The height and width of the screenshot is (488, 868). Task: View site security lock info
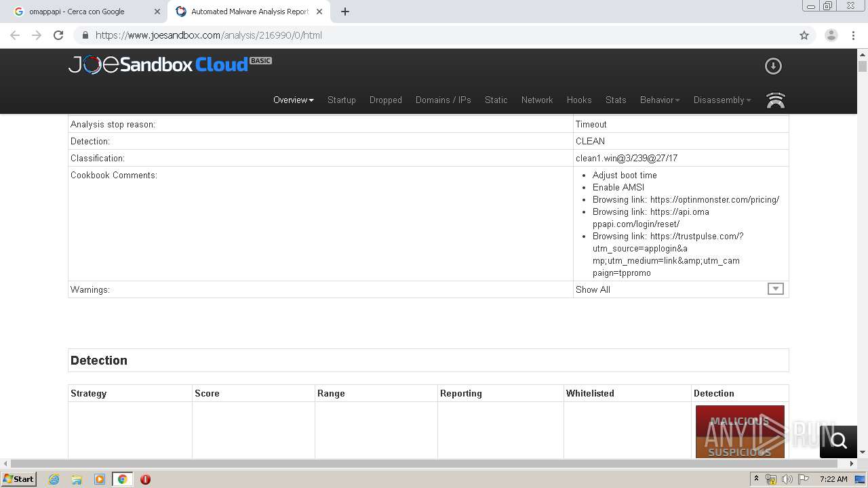pyautogui.click(x=85, y=35)
